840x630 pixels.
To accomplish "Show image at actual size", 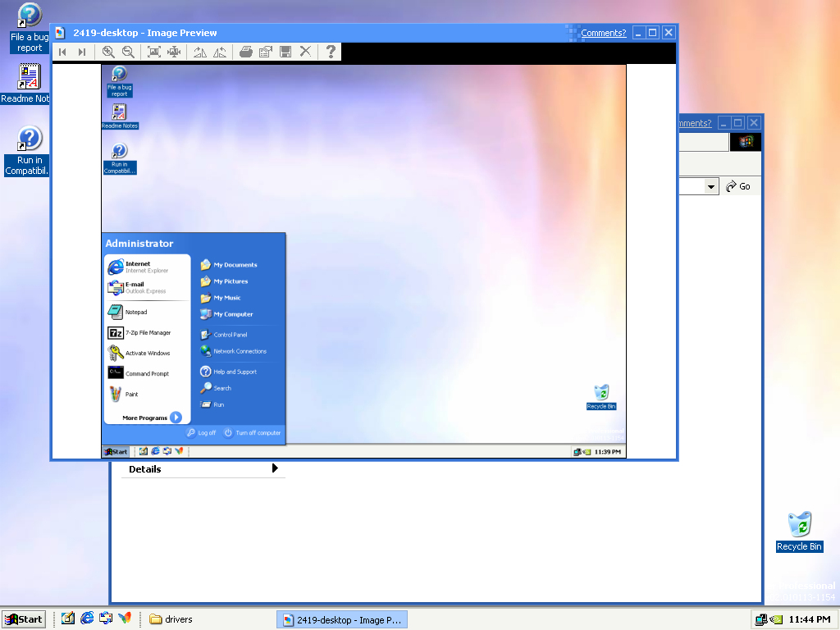I will click(174, 52).
